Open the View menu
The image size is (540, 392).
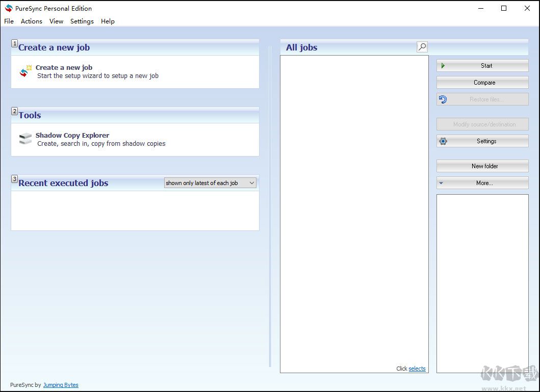tap(56, 21)
